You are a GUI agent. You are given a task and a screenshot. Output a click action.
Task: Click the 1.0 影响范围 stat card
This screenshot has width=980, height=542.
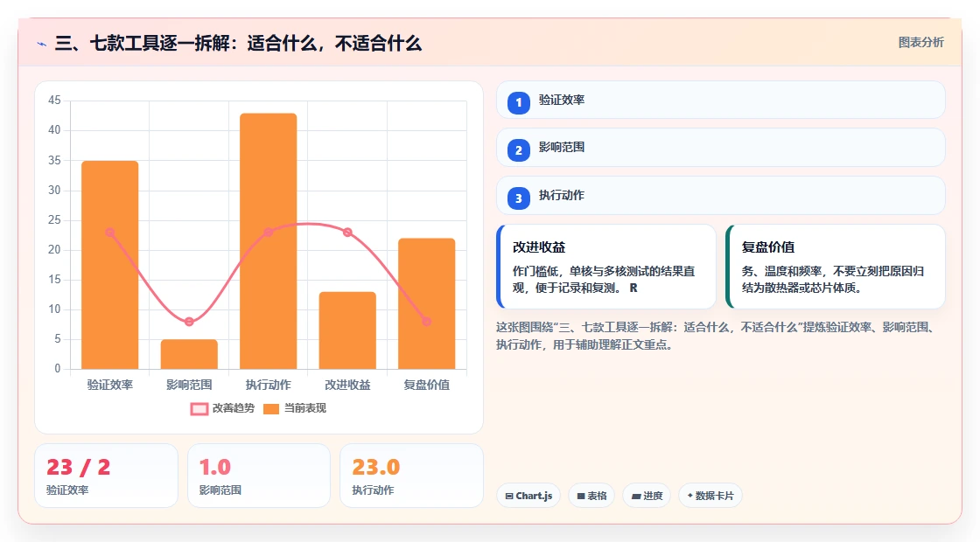259,476
